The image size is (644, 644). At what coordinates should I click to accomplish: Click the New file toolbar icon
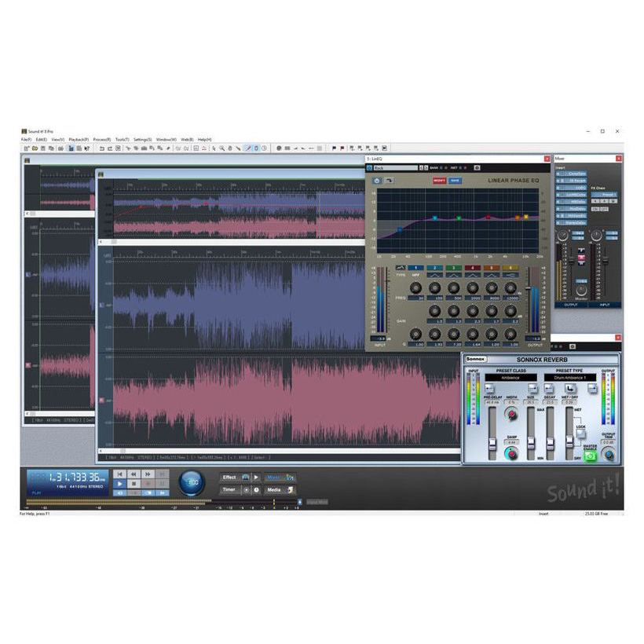pos(27,148)
